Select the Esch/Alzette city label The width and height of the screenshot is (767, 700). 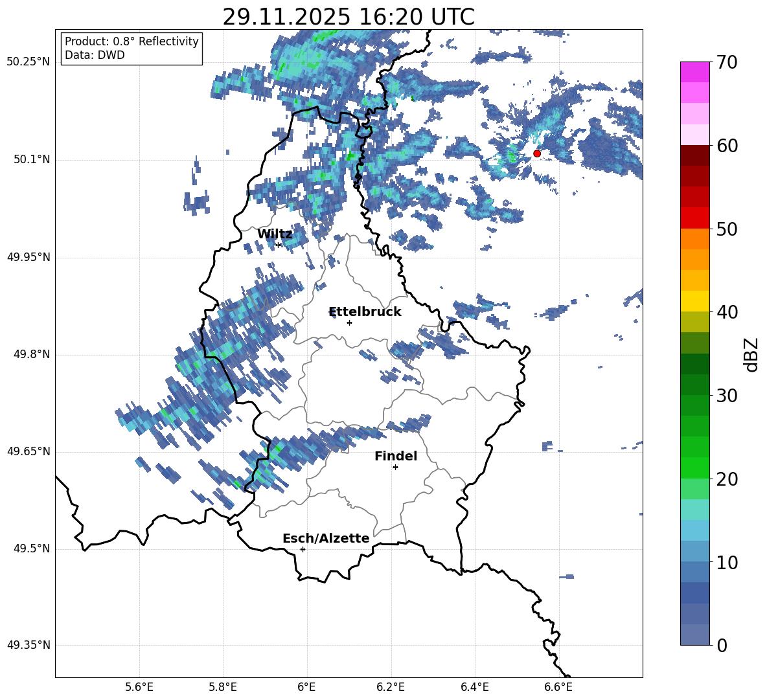pos(326,538)
